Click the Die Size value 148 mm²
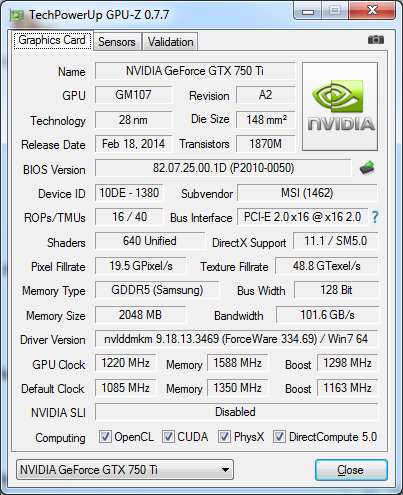Viewport: 403px width, 495px height. [x=266, y=120]
